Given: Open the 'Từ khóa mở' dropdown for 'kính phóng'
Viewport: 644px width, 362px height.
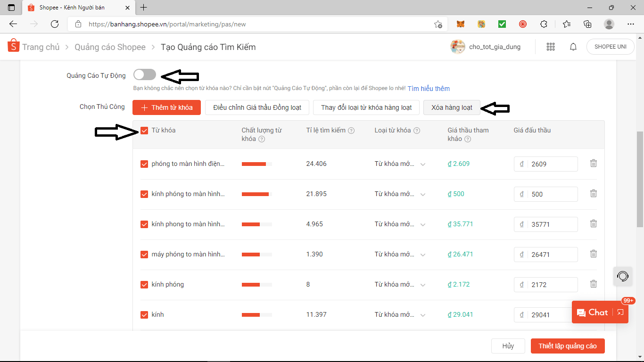Looking at the screenshot, I should (x=423, y=284).
